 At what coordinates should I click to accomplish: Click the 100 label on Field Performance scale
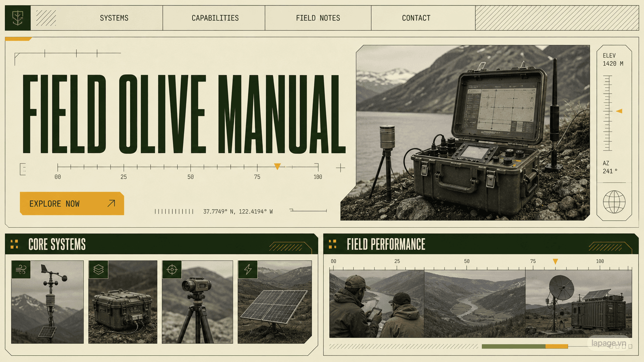600,261
